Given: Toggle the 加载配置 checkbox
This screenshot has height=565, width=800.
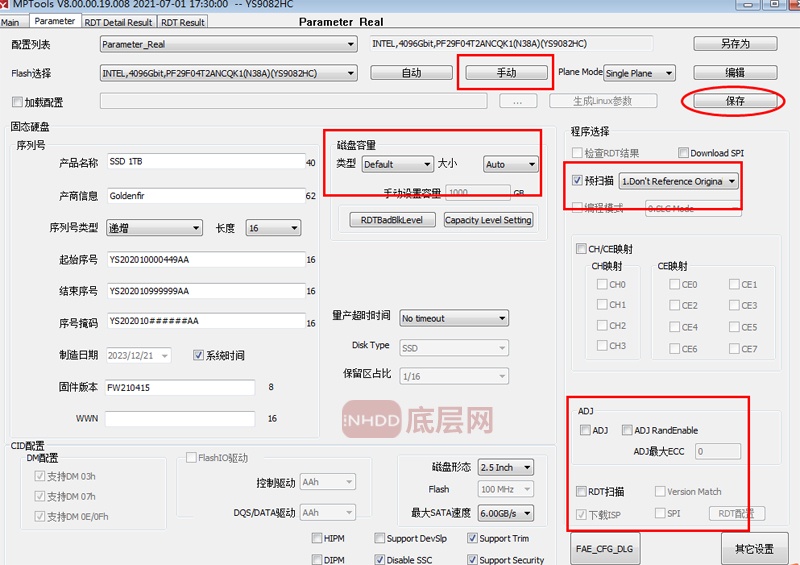Looking at the screenshot, I should tap(17, 102).
